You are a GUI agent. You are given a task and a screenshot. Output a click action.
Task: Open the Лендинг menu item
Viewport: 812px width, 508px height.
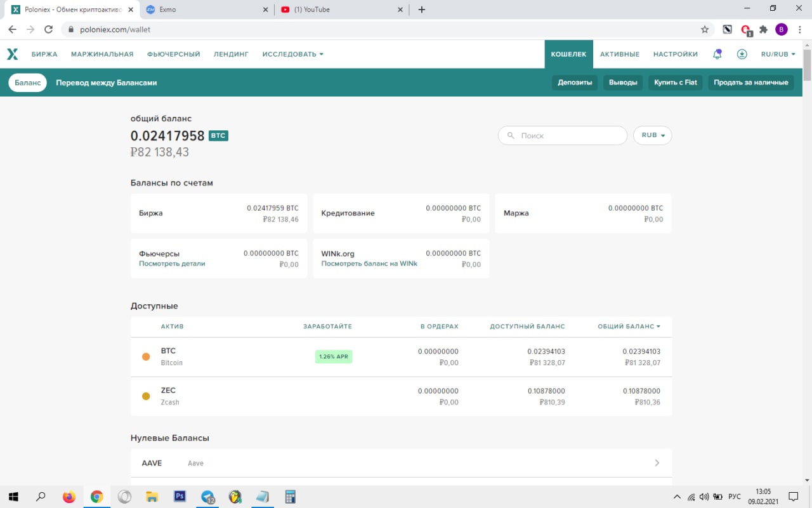click(x=231, y=54)
